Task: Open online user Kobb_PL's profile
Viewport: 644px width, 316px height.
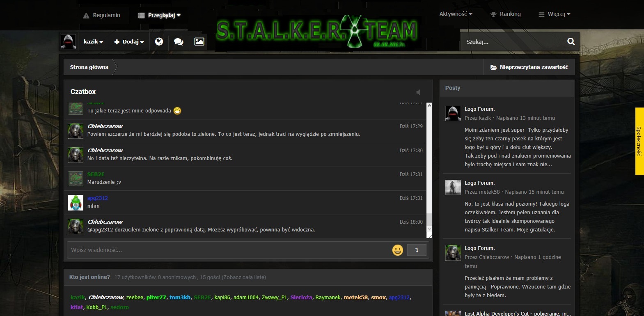Action: coord(97,307)
